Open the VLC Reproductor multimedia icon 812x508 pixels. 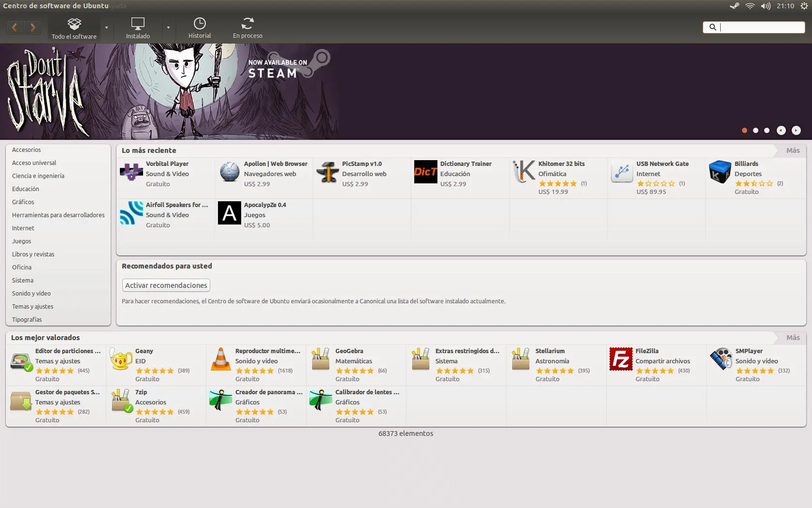[221, 359]
